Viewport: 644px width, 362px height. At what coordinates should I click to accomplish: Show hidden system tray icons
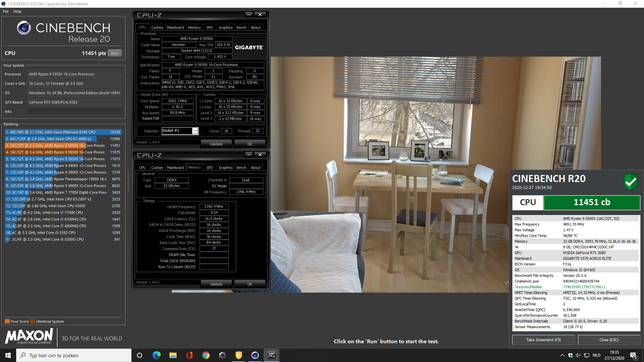tap(562, 355)
